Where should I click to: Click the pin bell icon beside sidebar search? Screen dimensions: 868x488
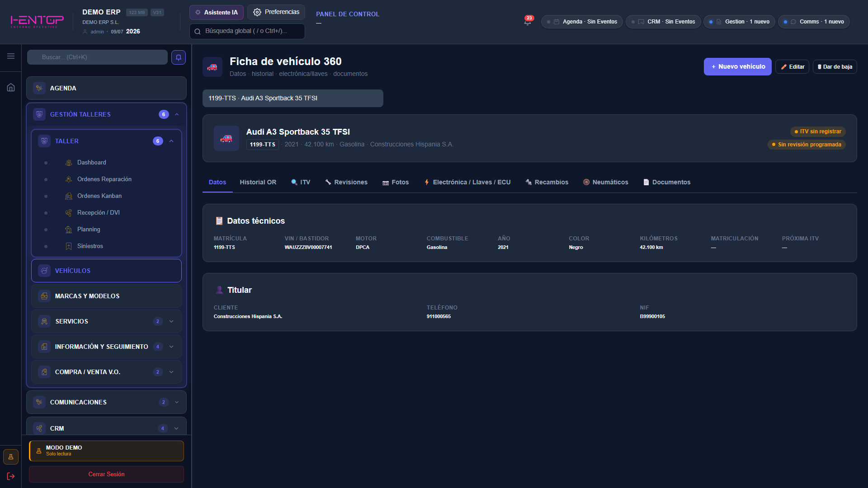[179, 57]
